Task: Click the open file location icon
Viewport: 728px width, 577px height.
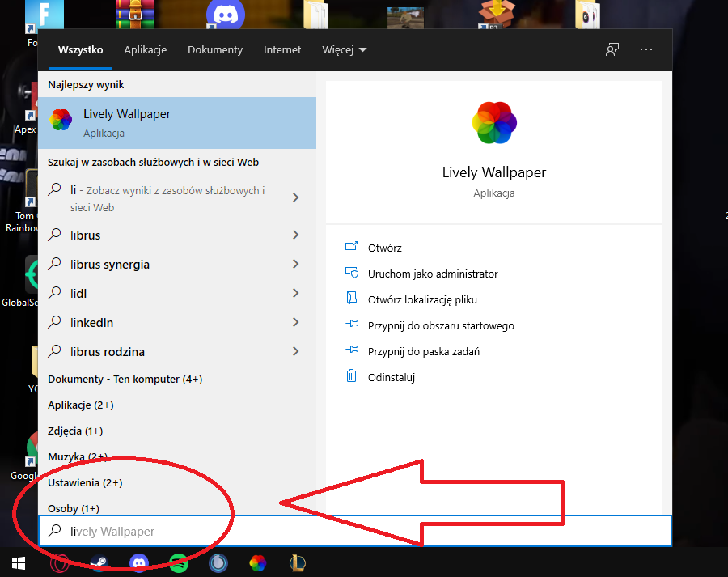Action: tap(352, 299)
